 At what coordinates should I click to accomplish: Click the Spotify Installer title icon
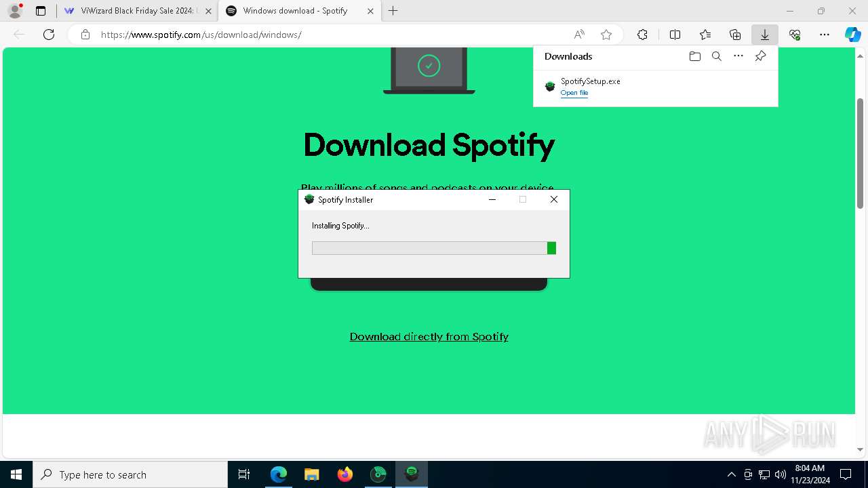click(x=309, y=199)
